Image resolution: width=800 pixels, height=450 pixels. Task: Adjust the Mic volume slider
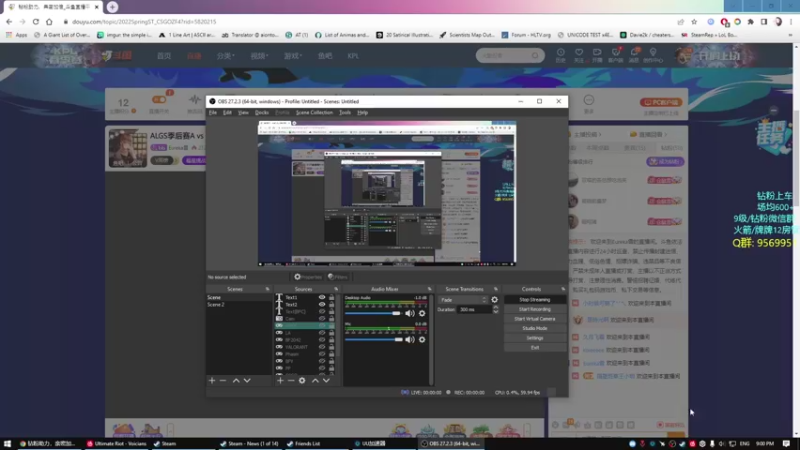pos(373,339)
